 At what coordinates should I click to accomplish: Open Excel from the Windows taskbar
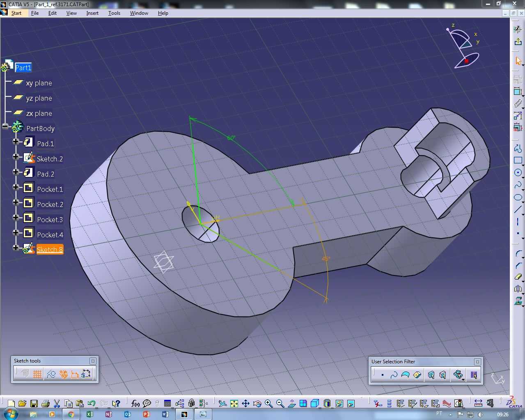89,414
